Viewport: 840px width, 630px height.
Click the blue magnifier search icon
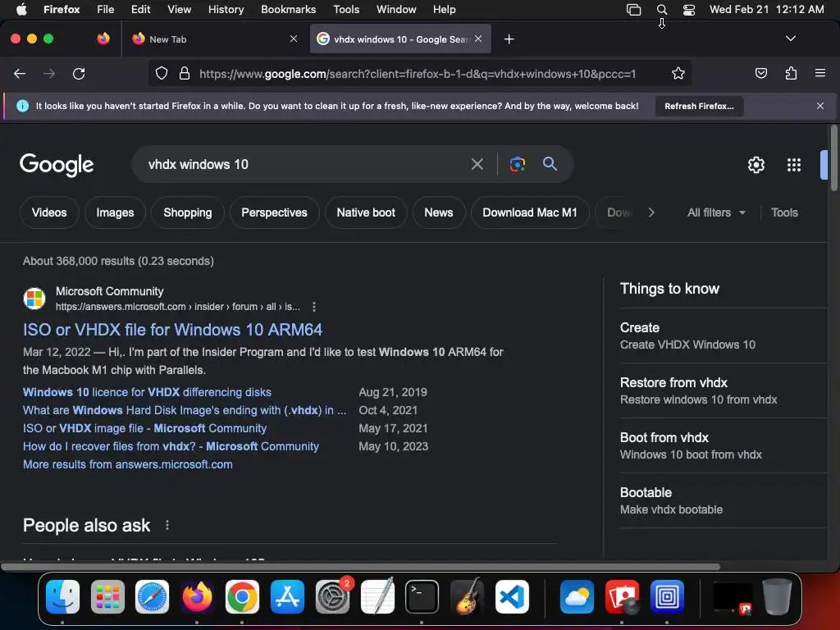550,163
